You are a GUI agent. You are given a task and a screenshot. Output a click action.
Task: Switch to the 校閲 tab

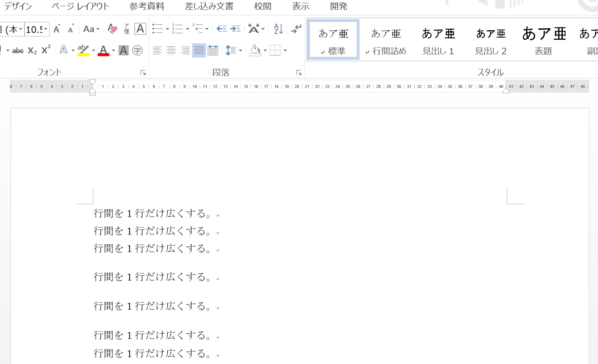(x=263, y=7)
